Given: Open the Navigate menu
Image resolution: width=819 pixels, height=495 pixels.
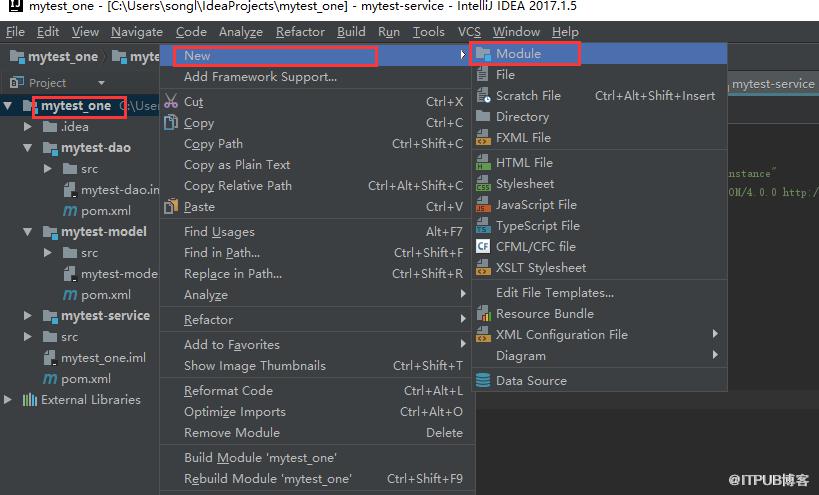Looking at the screenshot, I should [137, 32].
